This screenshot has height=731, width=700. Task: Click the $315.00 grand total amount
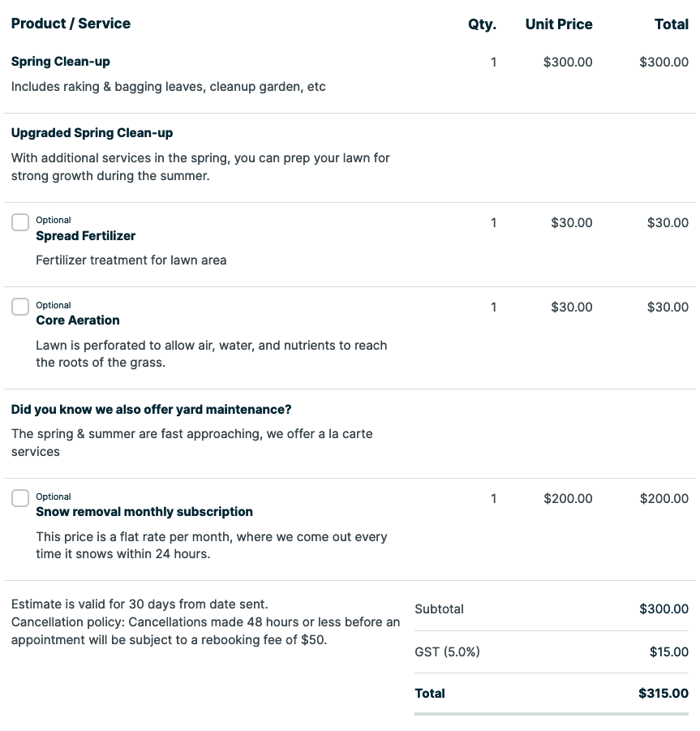pos(663,694)
